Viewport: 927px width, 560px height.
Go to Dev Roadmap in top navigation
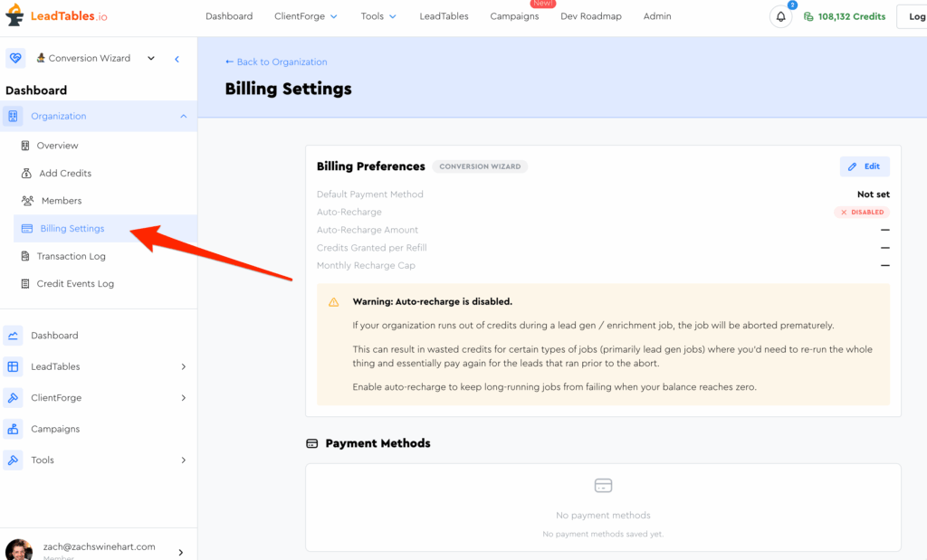click(x=590, y=16)
